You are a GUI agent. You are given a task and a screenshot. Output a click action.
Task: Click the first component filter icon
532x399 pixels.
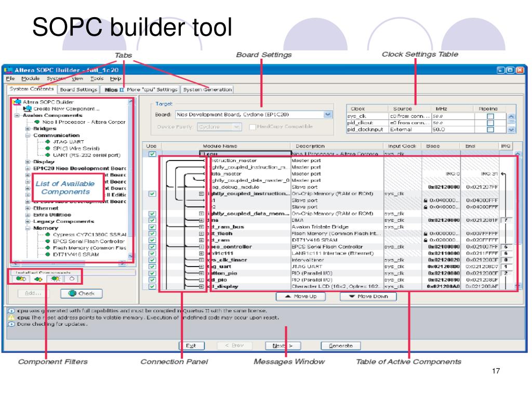(x=21, y=279)
